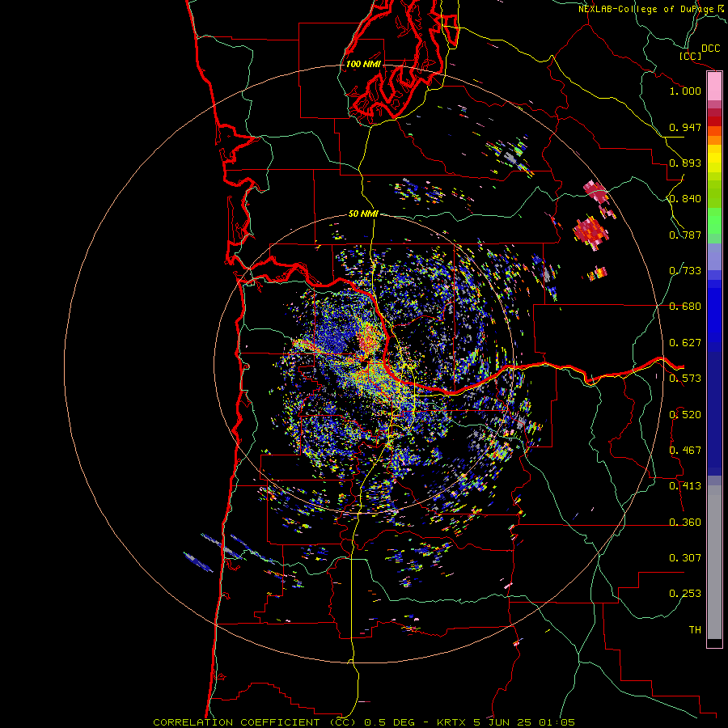
Task: Click the TH label on the color scale
Action: (695, 630)
